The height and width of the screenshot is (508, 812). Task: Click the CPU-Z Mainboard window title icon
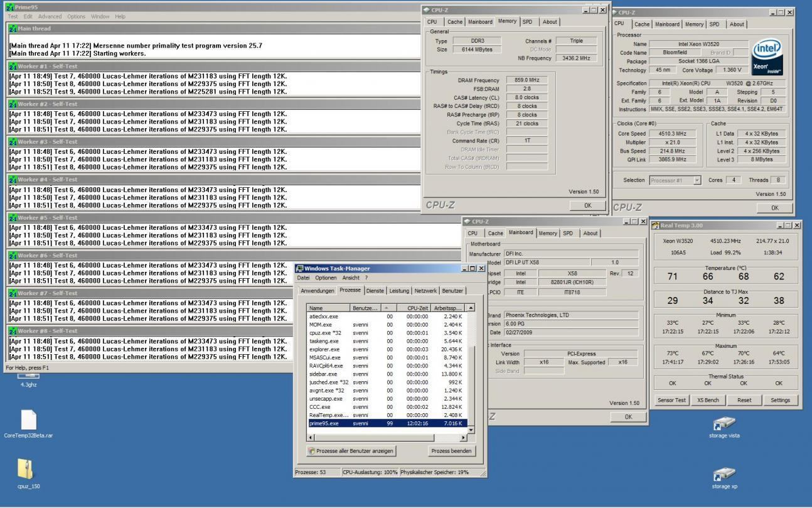coord(467,222)
